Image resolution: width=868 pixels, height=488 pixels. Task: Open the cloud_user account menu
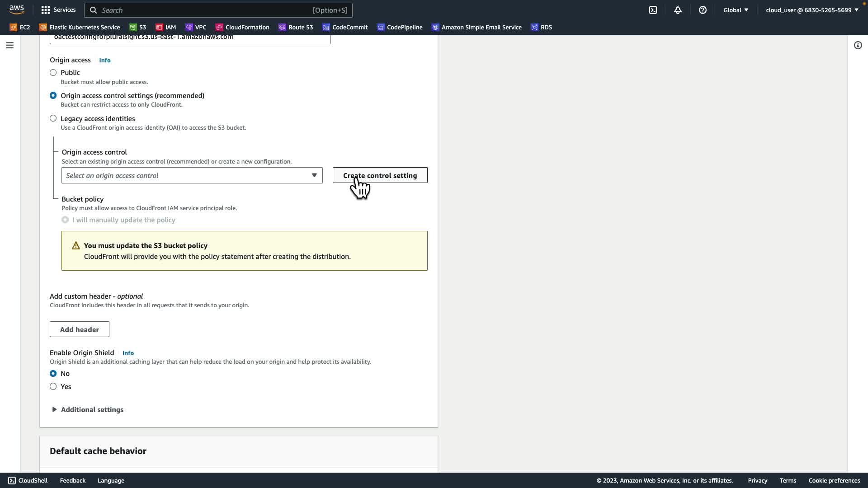click(811, 10)
